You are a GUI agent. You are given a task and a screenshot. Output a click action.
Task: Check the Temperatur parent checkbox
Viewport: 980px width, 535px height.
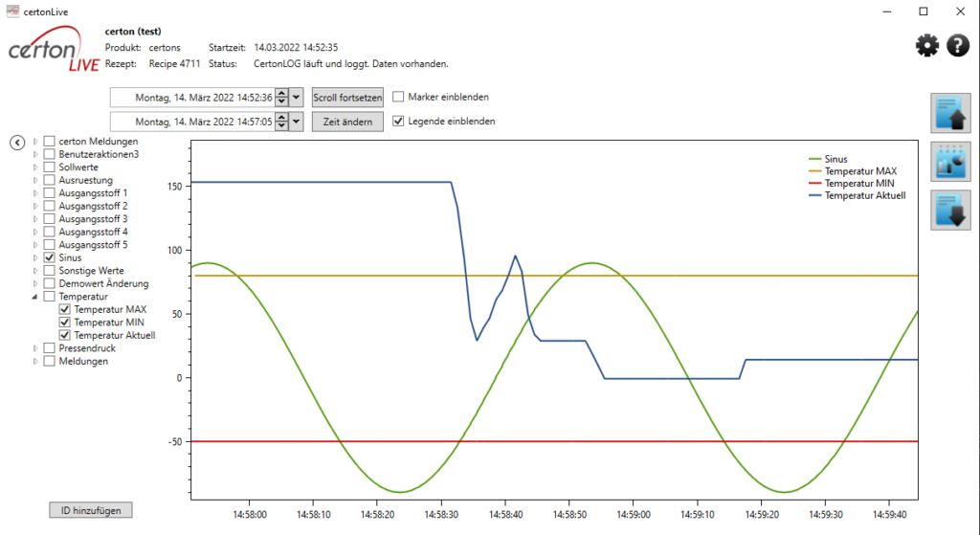50,297
